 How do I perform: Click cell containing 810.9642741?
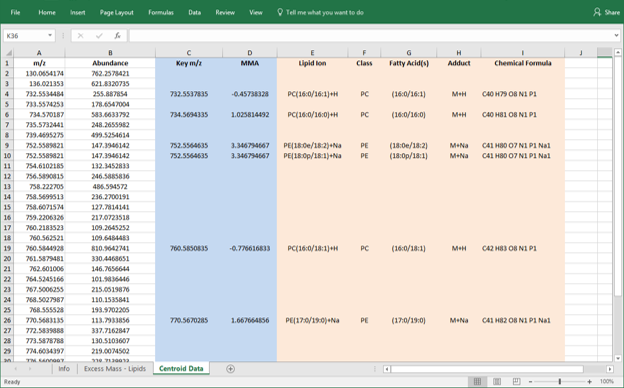110,248
